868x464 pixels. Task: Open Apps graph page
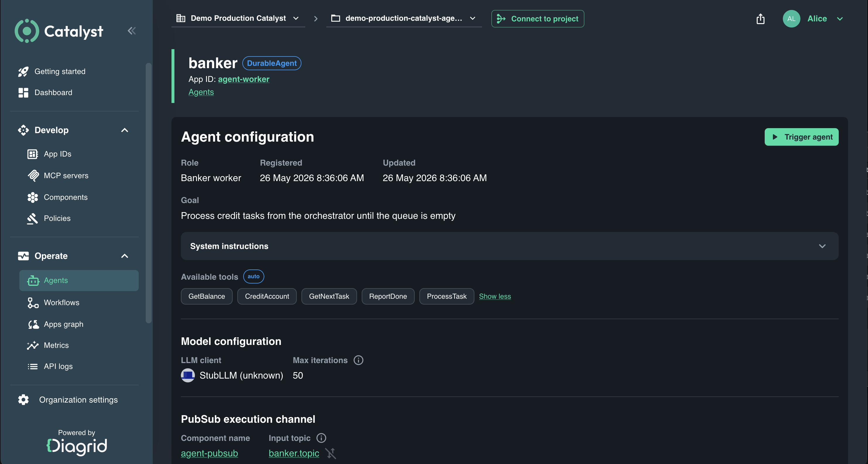[63, 324]
